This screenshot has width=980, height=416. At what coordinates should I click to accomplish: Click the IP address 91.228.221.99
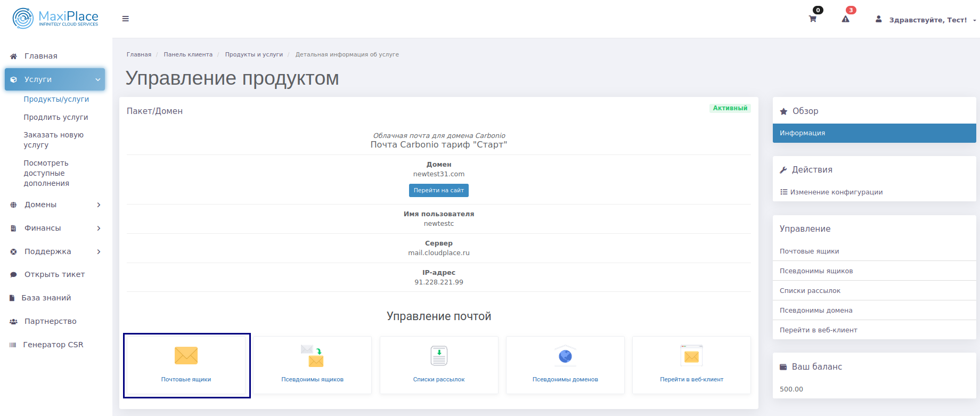pyautogui.click(x=439, y=282)
